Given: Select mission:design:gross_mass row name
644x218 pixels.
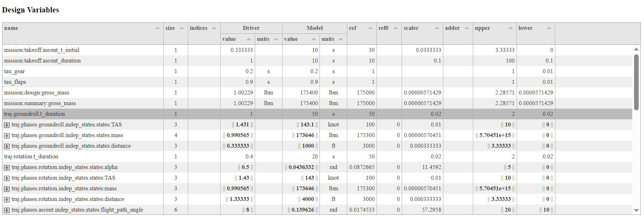Looking at the screenshot, I should click(37, 93).
